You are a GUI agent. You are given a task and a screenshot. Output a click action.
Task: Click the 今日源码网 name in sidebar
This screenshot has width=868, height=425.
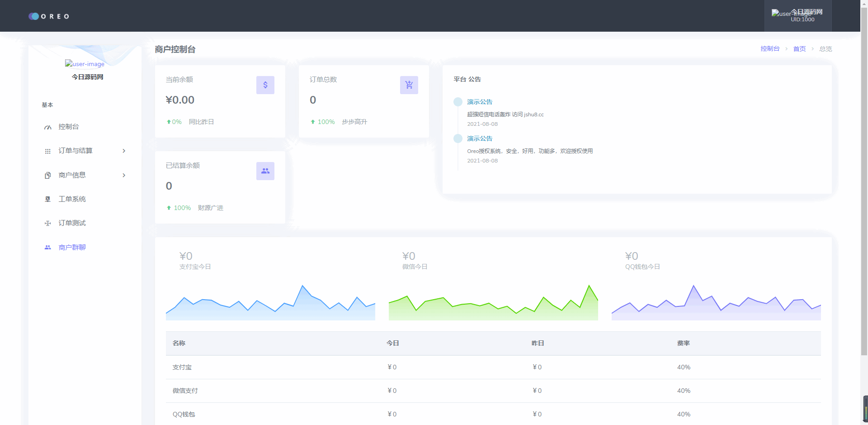(87, 77)
